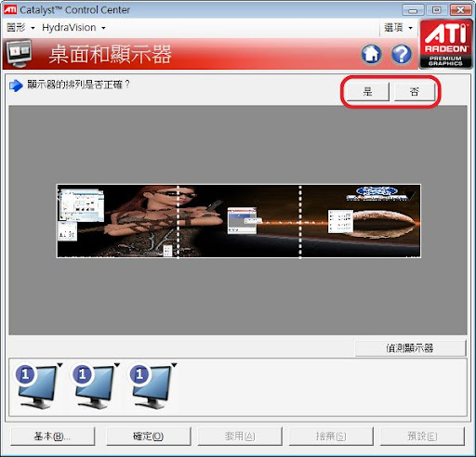Click the 確定(O) button
The height and width of the screenshot is (457, 476).
tap(148, 437)
